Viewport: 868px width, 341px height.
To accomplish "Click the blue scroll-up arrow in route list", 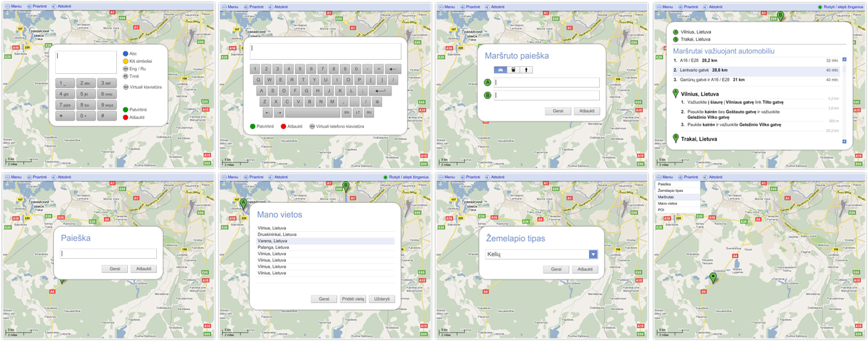I will pos(844,60).
